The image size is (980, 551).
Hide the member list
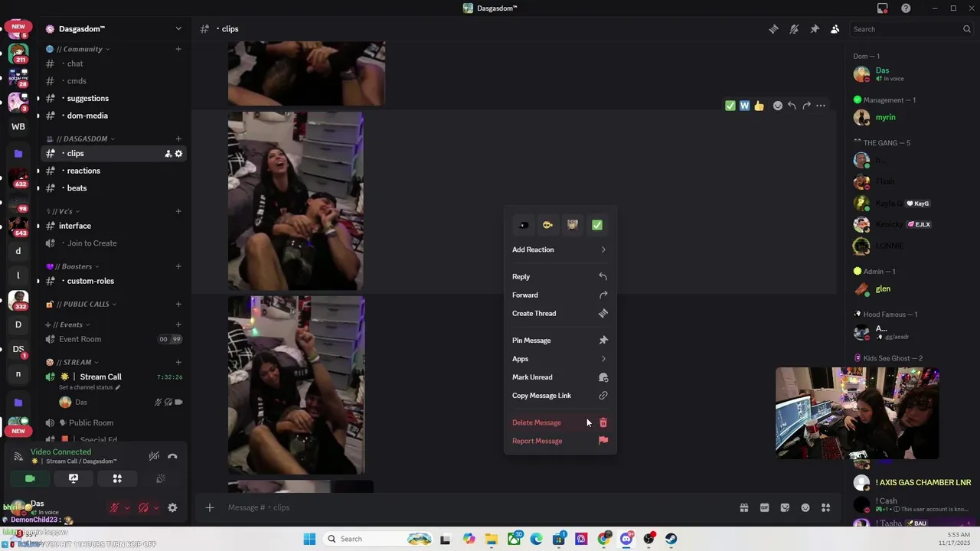[835, 29]
